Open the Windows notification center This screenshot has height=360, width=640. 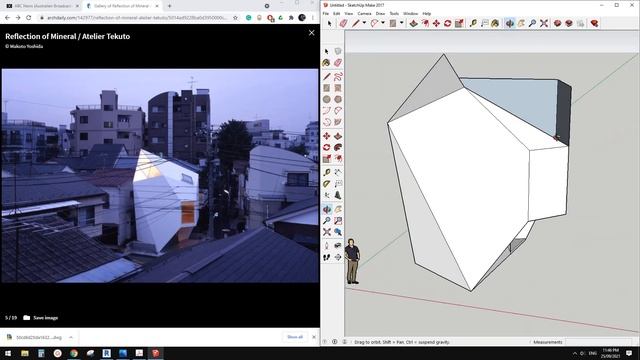coord(629,353)
